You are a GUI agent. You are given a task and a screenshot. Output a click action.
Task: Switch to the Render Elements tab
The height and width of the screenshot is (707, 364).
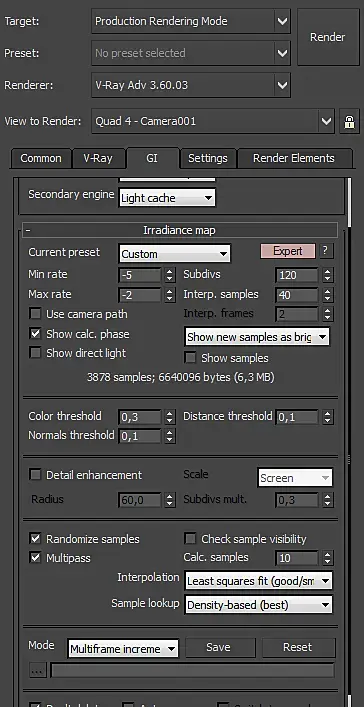(294, 158)
